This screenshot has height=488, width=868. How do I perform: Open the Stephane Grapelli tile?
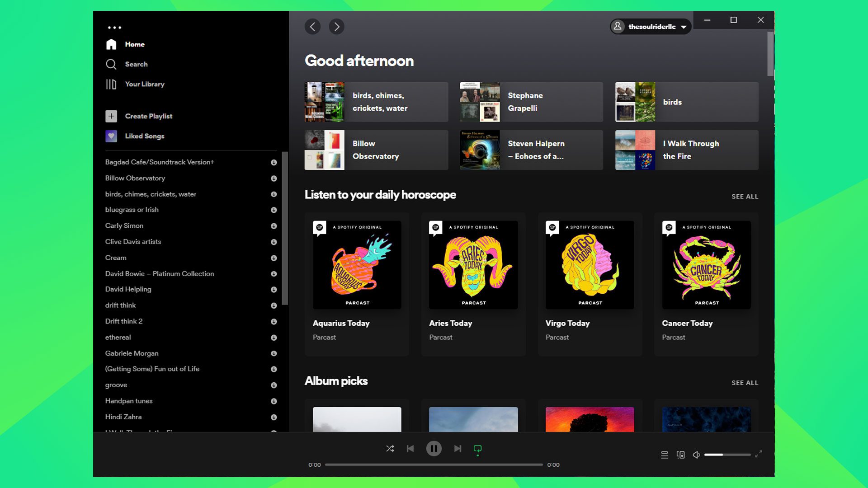coord(531,102)
